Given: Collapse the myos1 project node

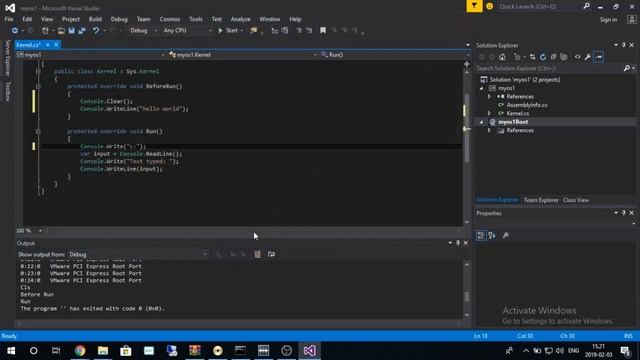Looking at the screenshot, I should click(x=482, y=88).
